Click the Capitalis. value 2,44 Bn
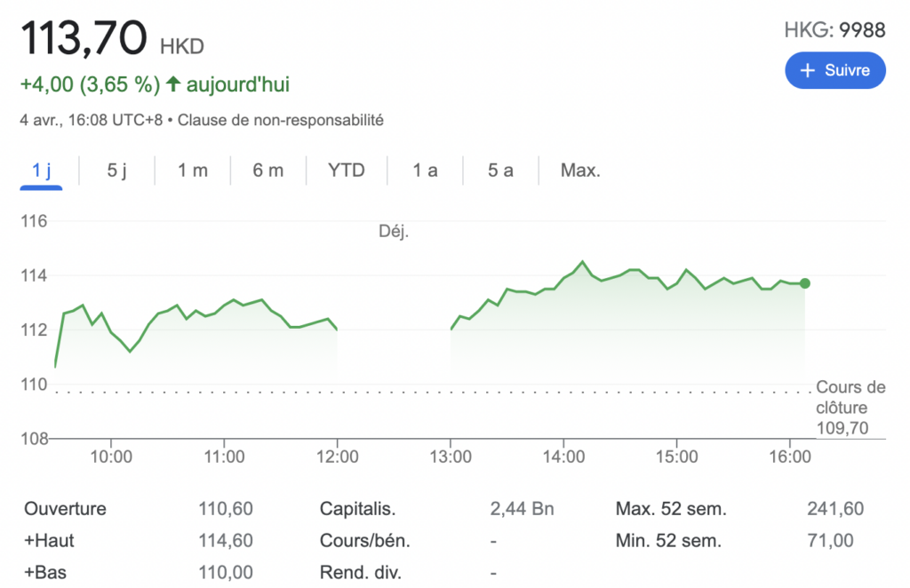The image size is (910, 588). [522, 509]
